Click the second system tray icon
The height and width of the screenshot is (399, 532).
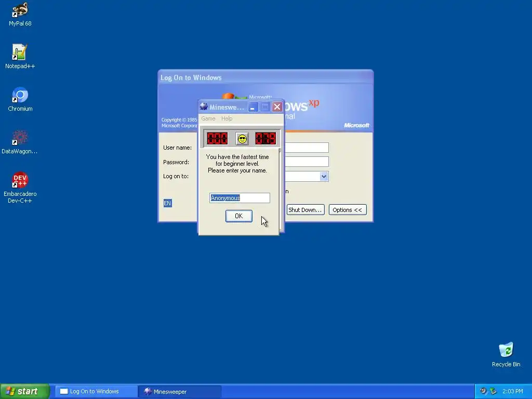tap(493, 391)
